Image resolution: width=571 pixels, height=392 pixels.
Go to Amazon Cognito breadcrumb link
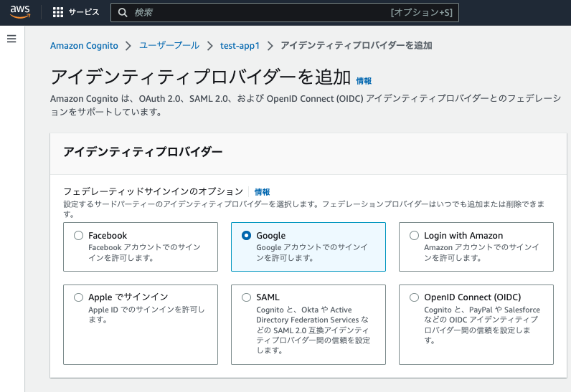(x=84, y=46)
